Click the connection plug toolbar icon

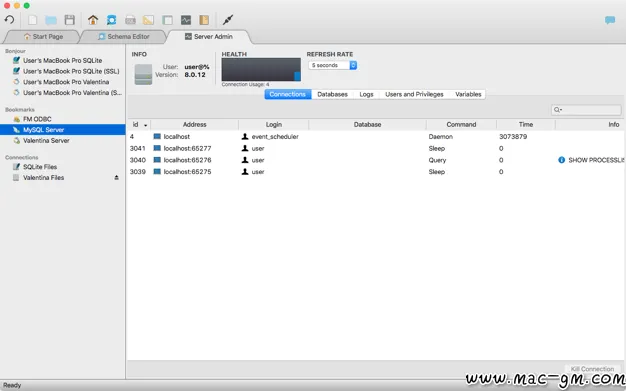click(228, 20)
